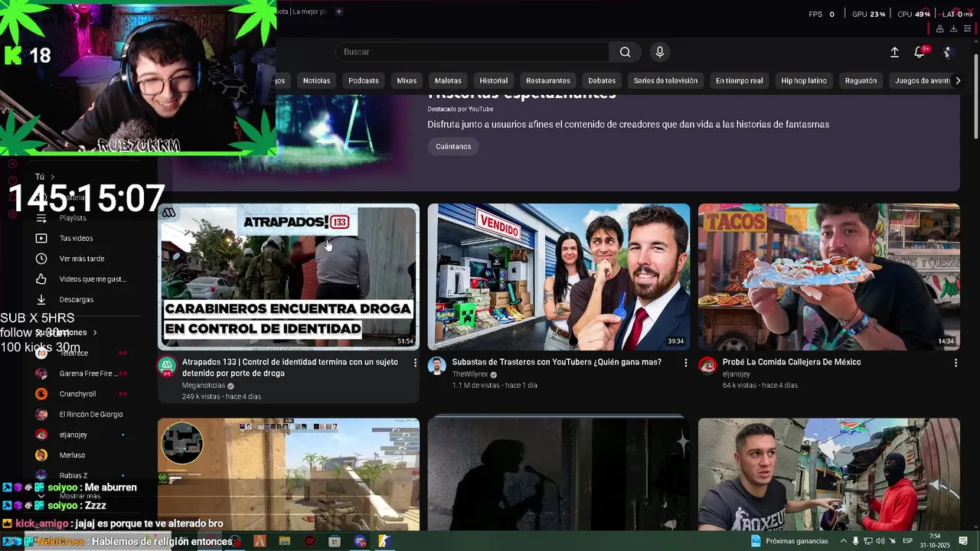
Task: Expand the Tú section chevron
Action: (x=53, y=177)
